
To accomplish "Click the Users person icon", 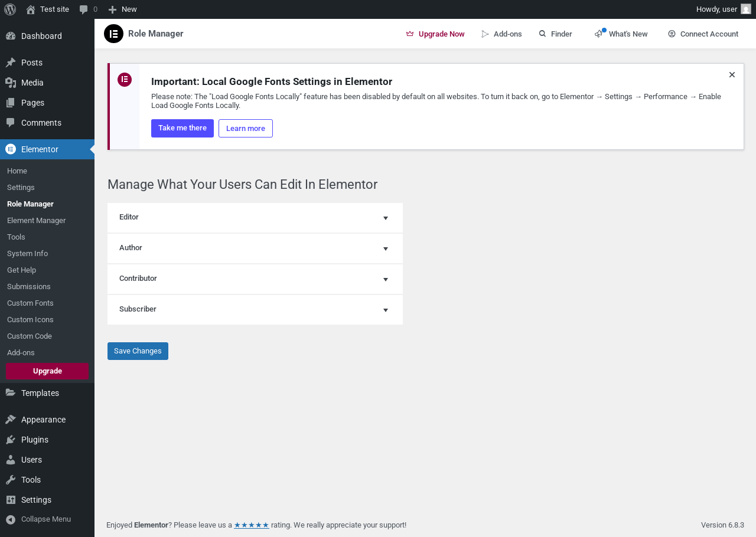I will pos(11,460).
